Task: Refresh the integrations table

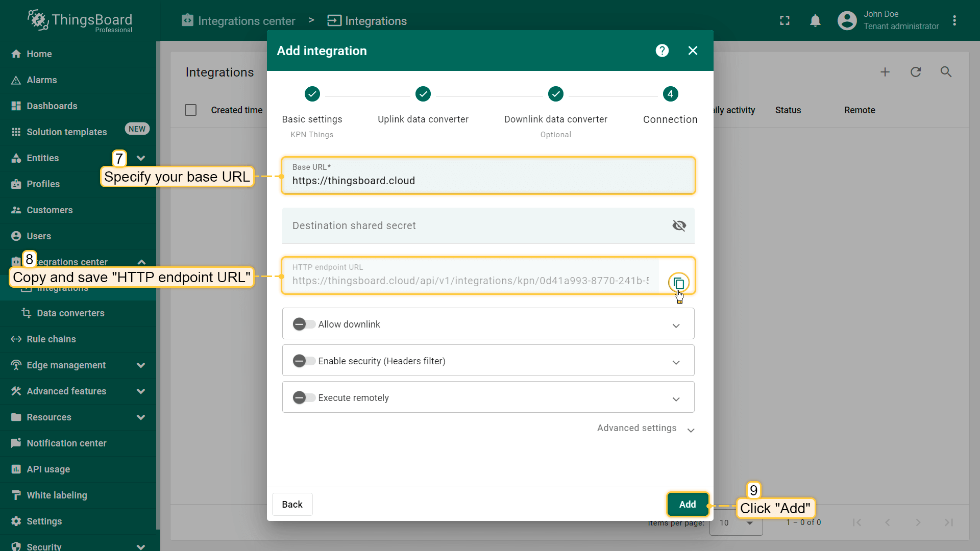Action: click(916, 72)
